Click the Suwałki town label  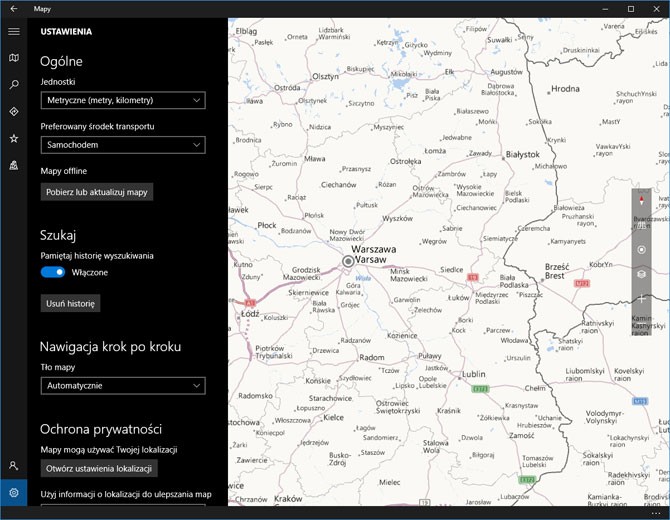coord(500,40)
